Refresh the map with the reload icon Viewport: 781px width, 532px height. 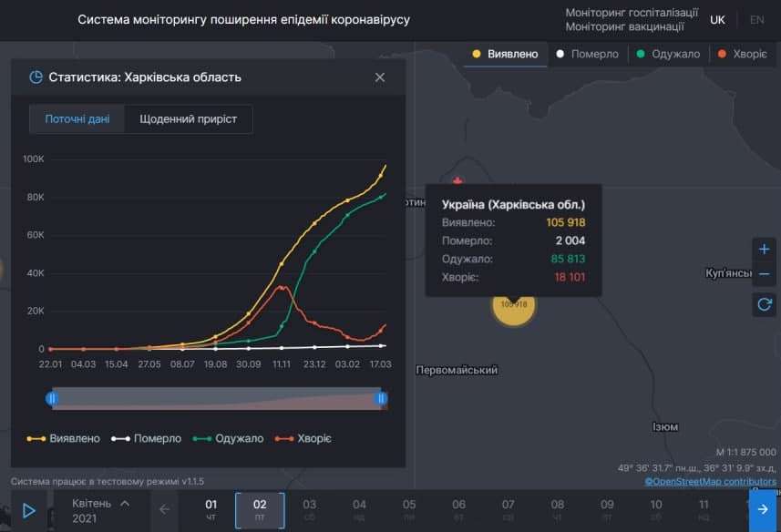coord(764,304)
